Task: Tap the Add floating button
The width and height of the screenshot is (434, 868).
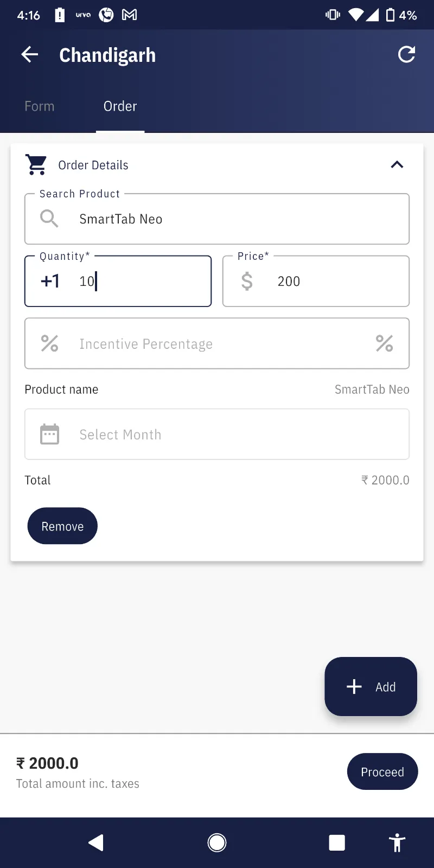Action: coord(371,687)
